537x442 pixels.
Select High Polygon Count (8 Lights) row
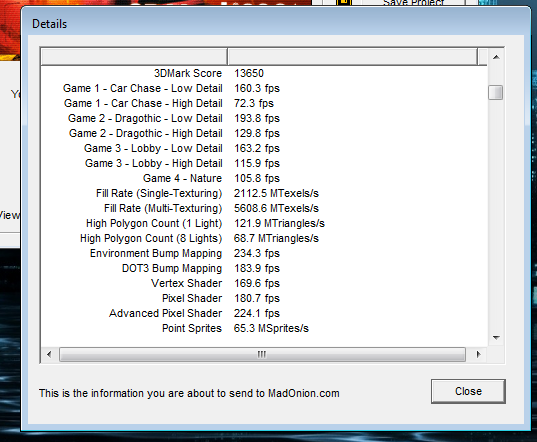click(x=264, y=238)
